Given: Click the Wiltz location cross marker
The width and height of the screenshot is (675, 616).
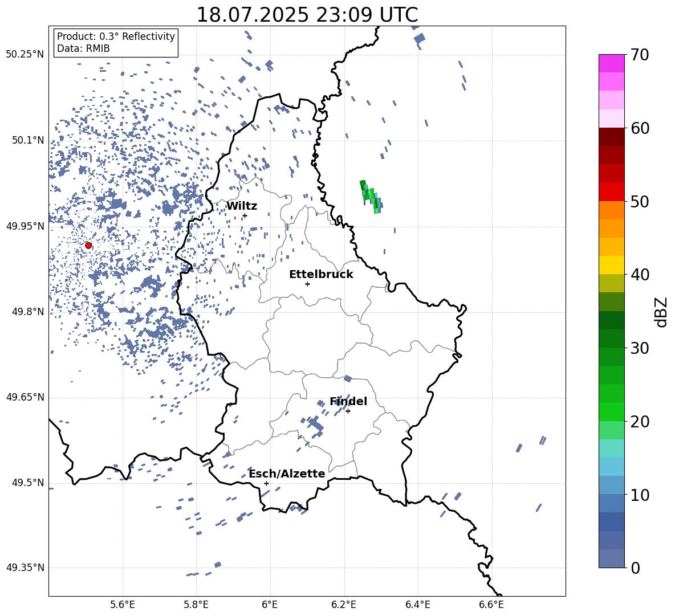Looking at the screenshot, I should [x=245, y=215].
